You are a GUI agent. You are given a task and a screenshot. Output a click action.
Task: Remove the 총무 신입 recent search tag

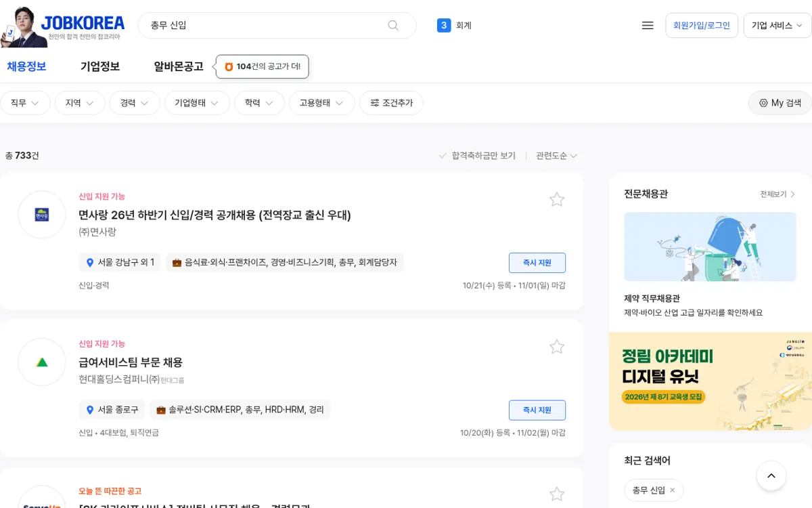point(672,490)
